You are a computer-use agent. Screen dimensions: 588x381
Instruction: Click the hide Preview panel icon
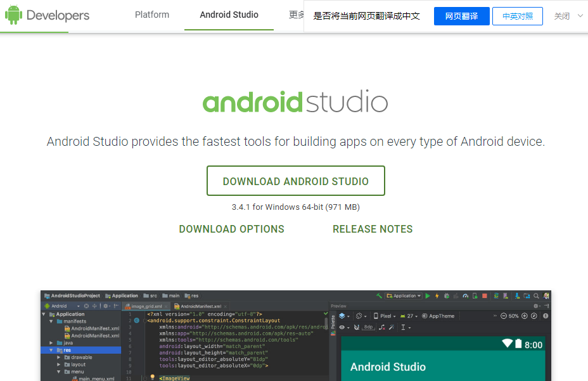coord(546,306)
